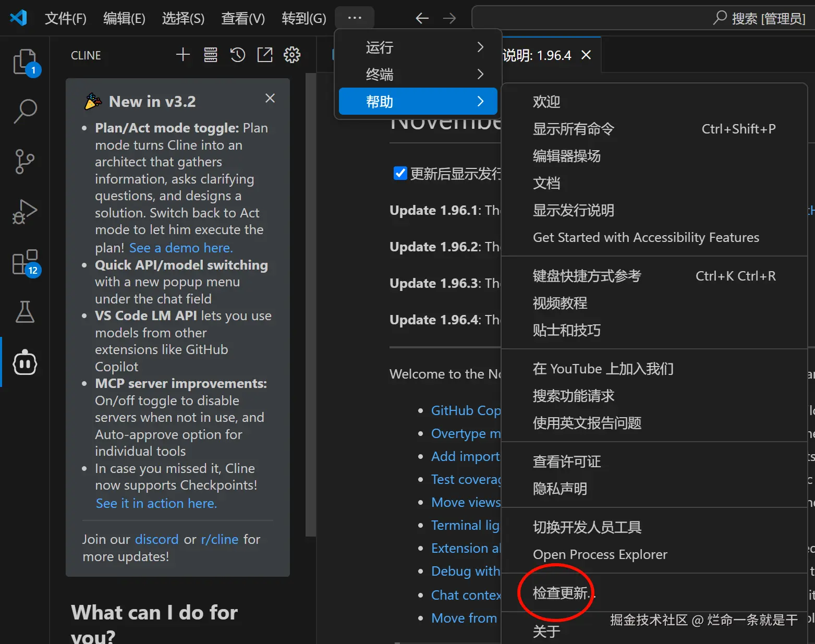Open the 查看(V) menu
Screen dimensions: 815x644
tap(243, 19)
